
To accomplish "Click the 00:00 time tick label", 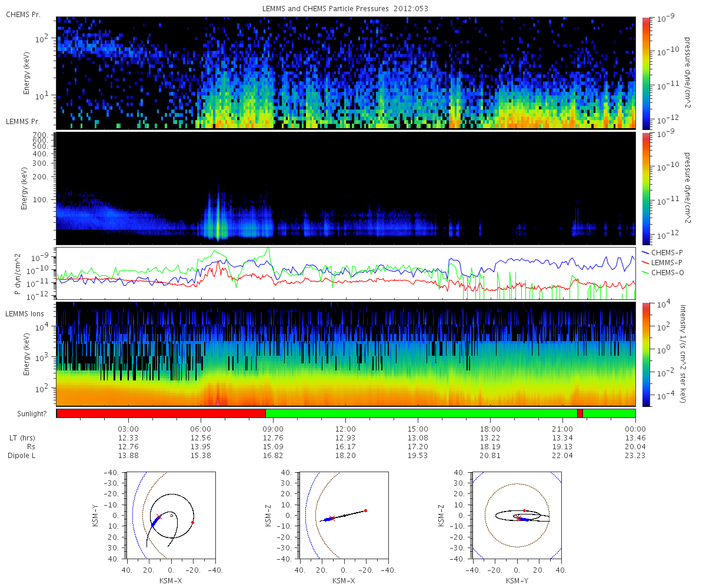I will pyautogui.click(x=635, y=429).
